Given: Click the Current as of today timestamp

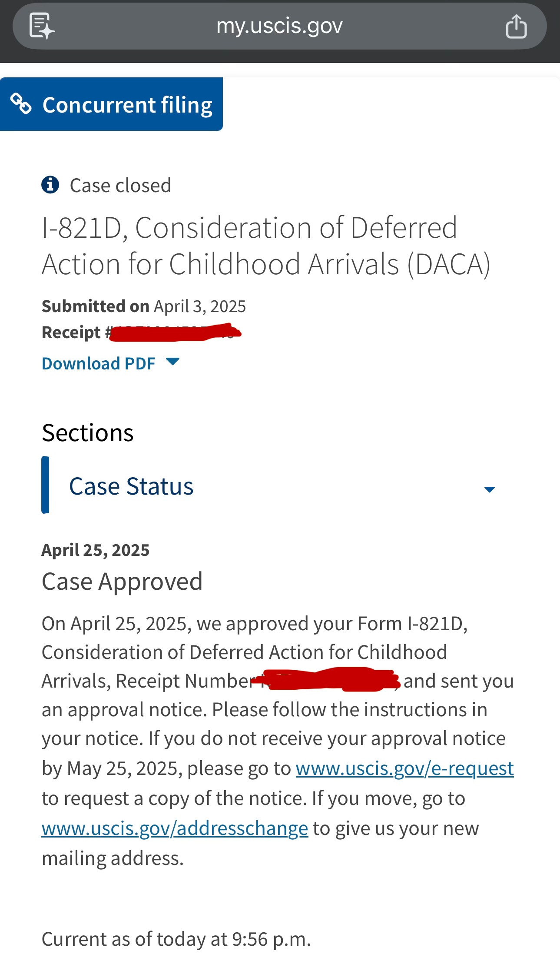Looking at the screenshot, I should click(176, 939).
